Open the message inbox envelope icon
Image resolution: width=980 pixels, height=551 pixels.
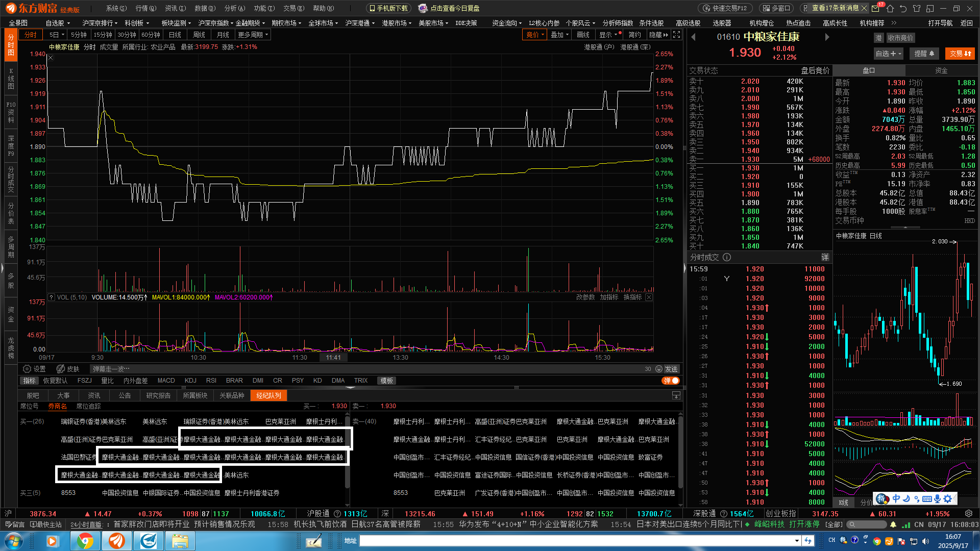(876, 8)
